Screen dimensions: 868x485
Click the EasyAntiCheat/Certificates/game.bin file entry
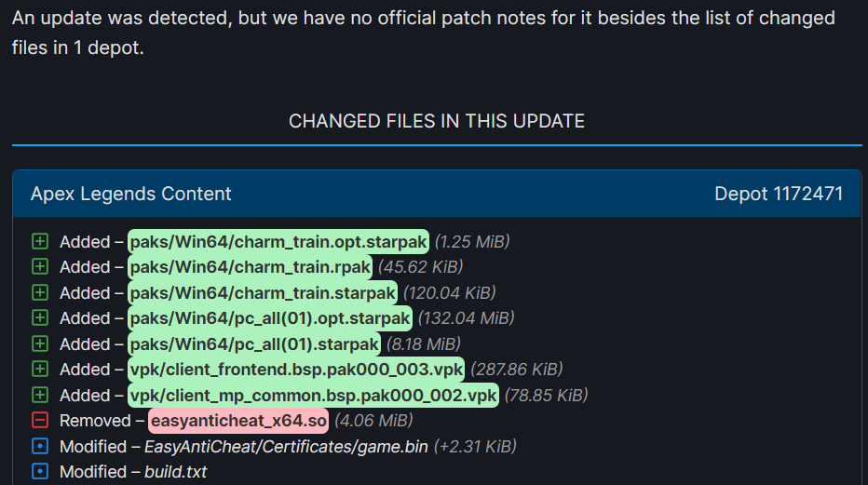(286, 447)
